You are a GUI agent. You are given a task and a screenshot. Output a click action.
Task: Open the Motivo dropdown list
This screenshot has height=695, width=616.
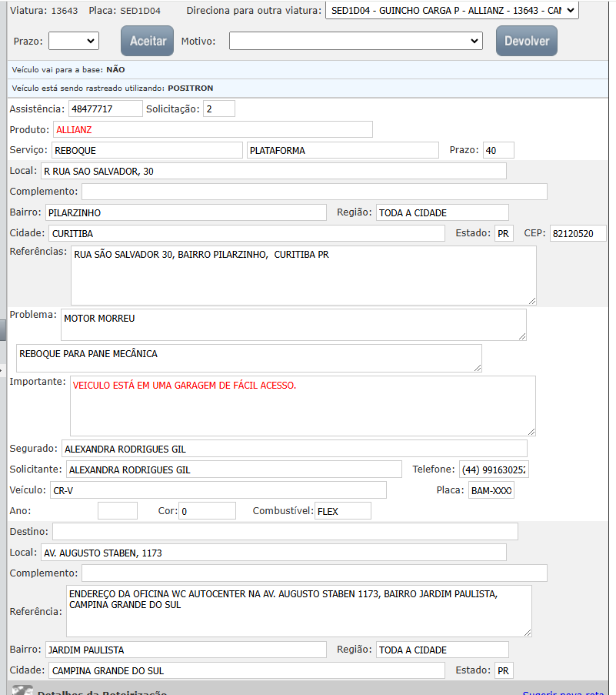(x=355, y=41)
